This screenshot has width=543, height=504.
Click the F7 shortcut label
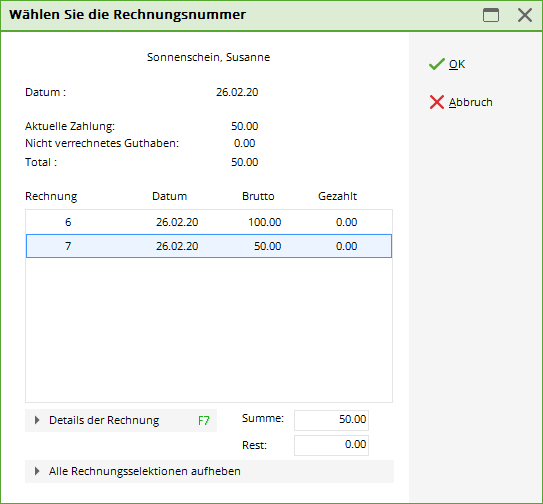click(204, 421)
